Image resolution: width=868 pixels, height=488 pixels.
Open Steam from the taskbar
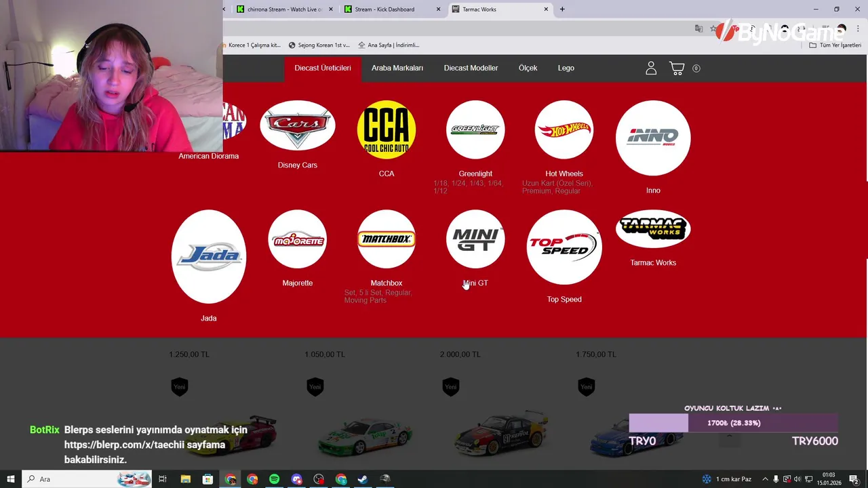point(363,479)
